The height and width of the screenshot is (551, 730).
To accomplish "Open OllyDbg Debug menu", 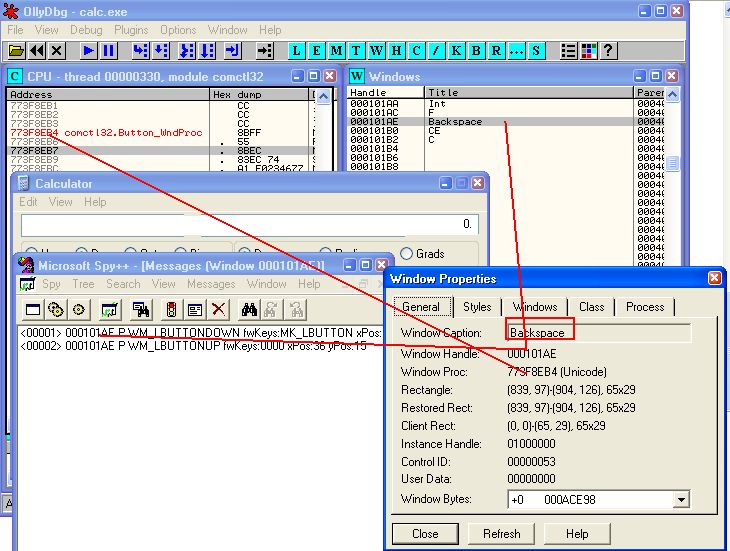I will pyautogui.click(x=86, y=30).
